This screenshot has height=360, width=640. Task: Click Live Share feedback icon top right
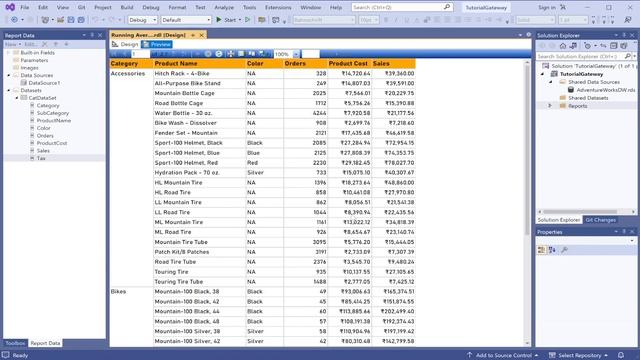coord(628,20)
